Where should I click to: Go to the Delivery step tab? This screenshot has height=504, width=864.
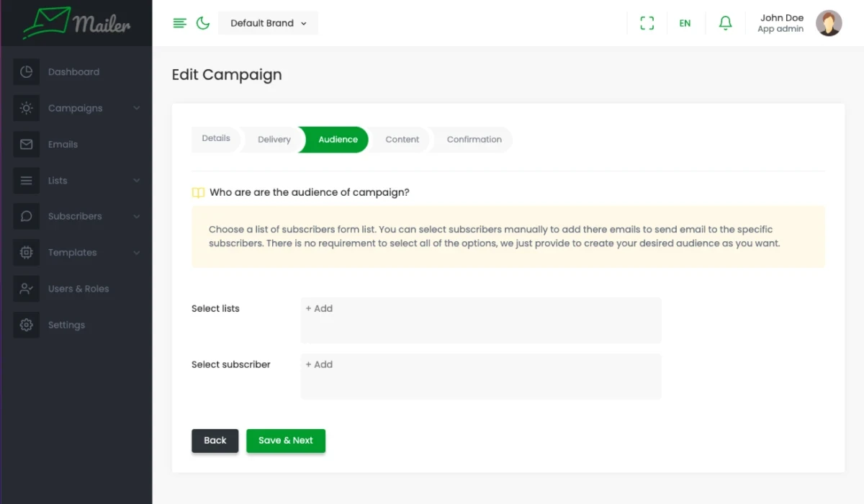pos(274,140)
